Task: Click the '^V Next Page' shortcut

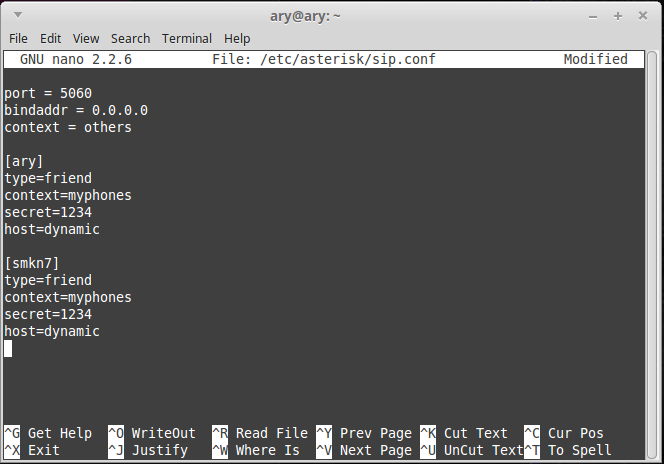Action: 364,450
